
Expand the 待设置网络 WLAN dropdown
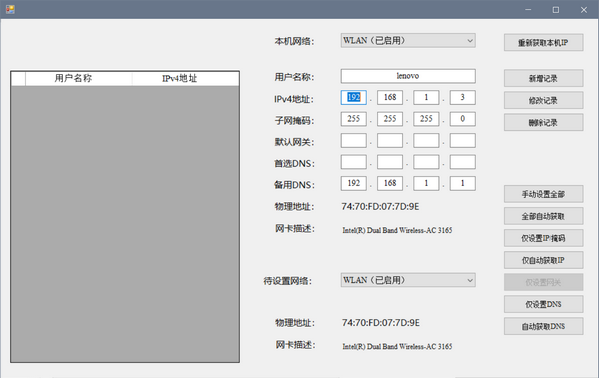[408, 280]
